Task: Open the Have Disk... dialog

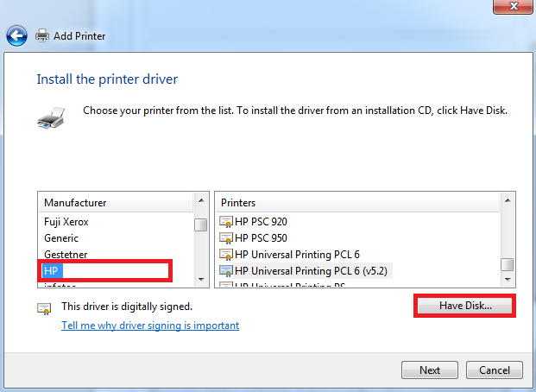Action: point(465,306)
